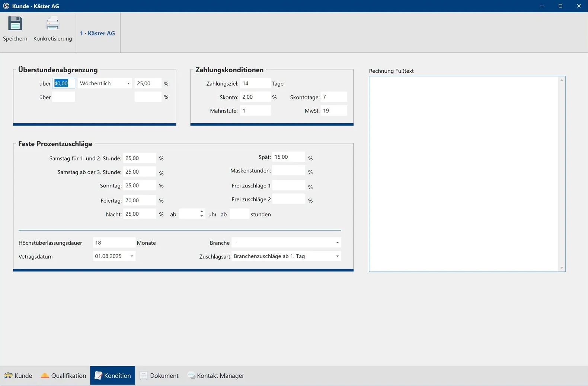Click the Frei zuschläge 2 field
Screen dimensions: 588x386
pyautogui.click(x=289, y=199)
